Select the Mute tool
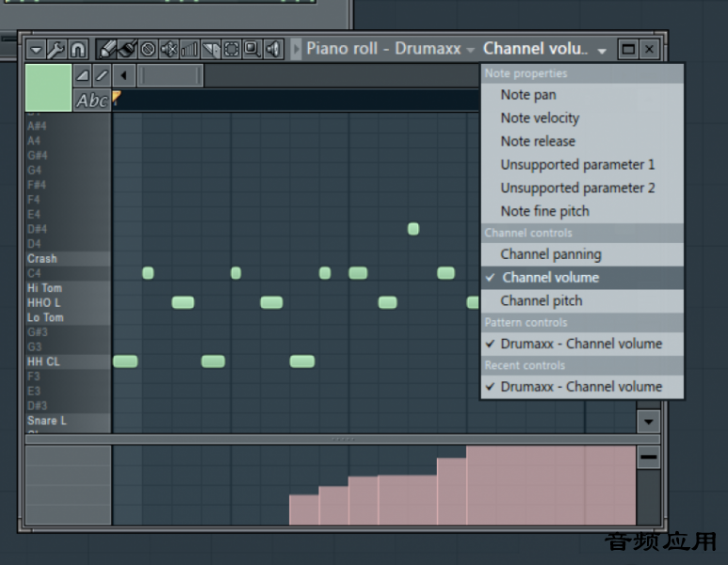Screen dimensions: 728x565 click(x=169, y=49)
